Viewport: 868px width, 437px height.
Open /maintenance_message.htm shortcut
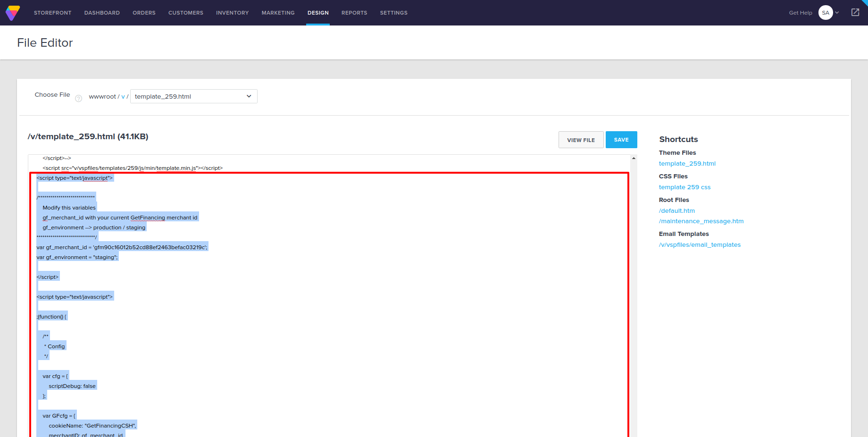pyautogui.click(x=701, y=221)
